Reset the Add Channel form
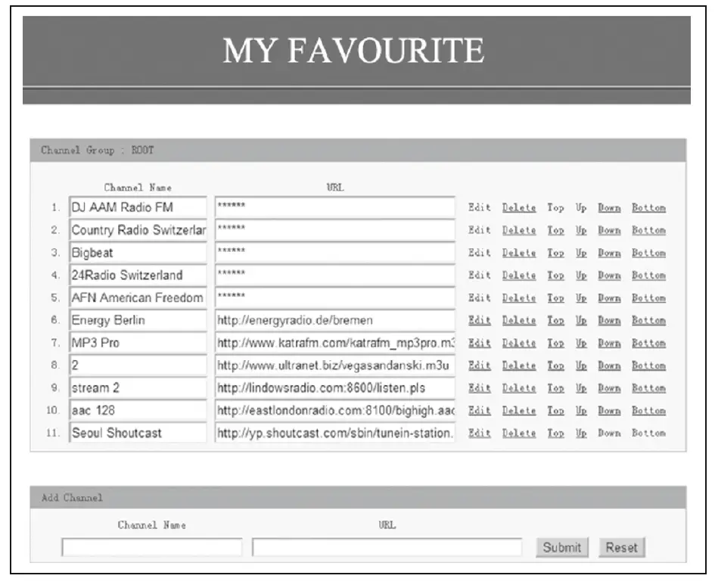Screen dimensions: 715x588 click(621, 547)
